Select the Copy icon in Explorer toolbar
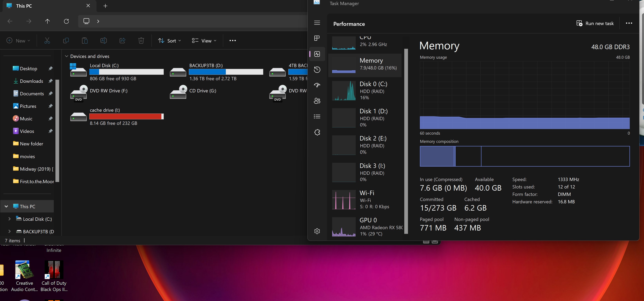 click(66, 41)
